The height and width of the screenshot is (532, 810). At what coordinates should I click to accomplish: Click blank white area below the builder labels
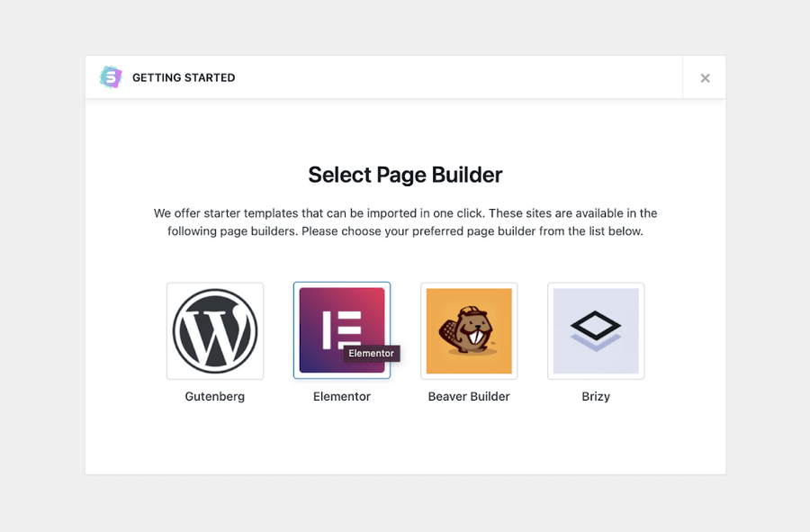coord(405,443)
